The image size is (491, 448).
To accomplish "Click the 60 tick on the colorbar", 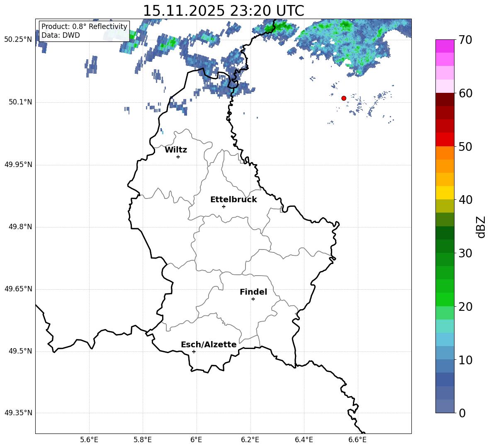I will click(465, 93).
